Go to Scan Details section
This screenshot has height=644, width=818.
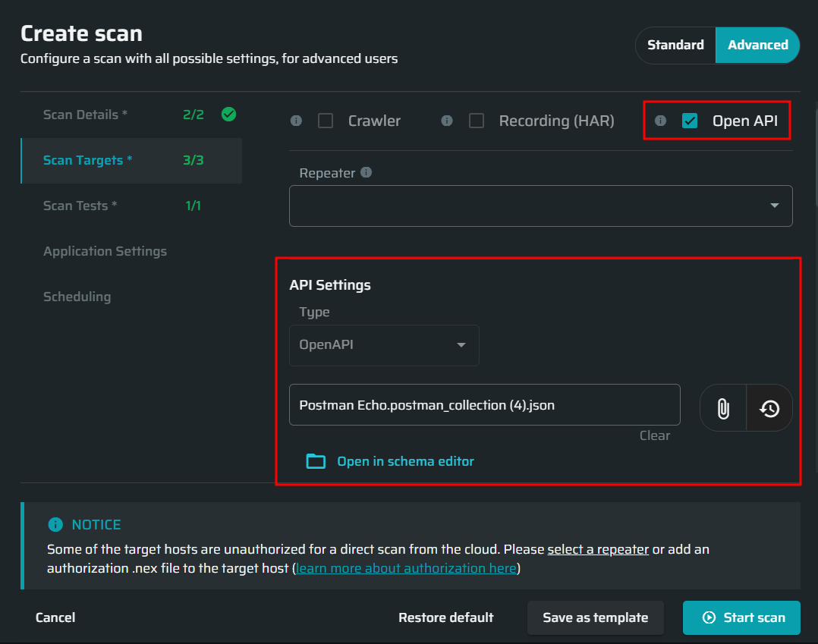pyautogui.click(x=131, y=115)
